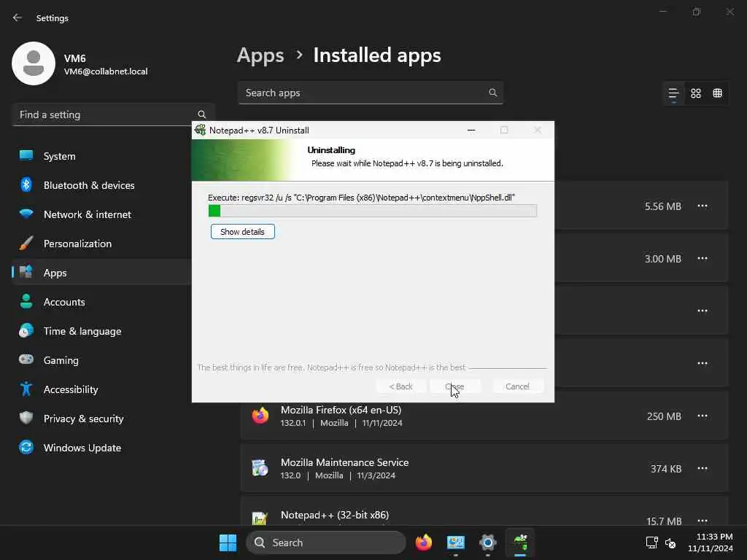Image resolution: width=747 pixels, height=560 pixels.
Task: Select Apps in the settings sidebar
Action: (x=102, y=273)
